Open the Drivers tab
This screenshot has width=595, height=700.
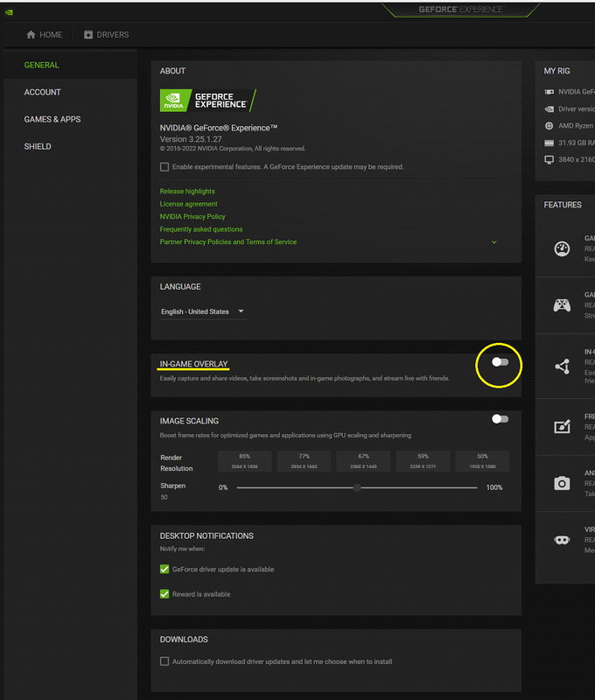tap(106, 35)
